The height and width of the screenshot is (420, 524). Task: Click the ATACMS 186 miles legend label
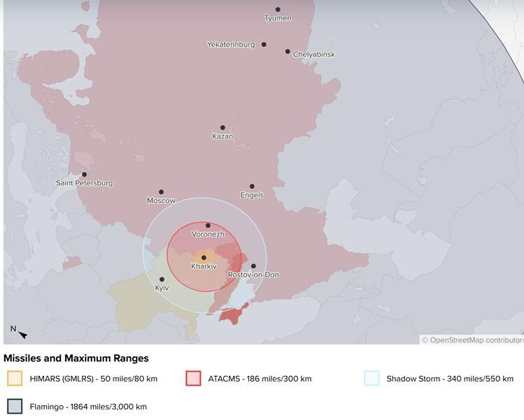click(260, 379)
